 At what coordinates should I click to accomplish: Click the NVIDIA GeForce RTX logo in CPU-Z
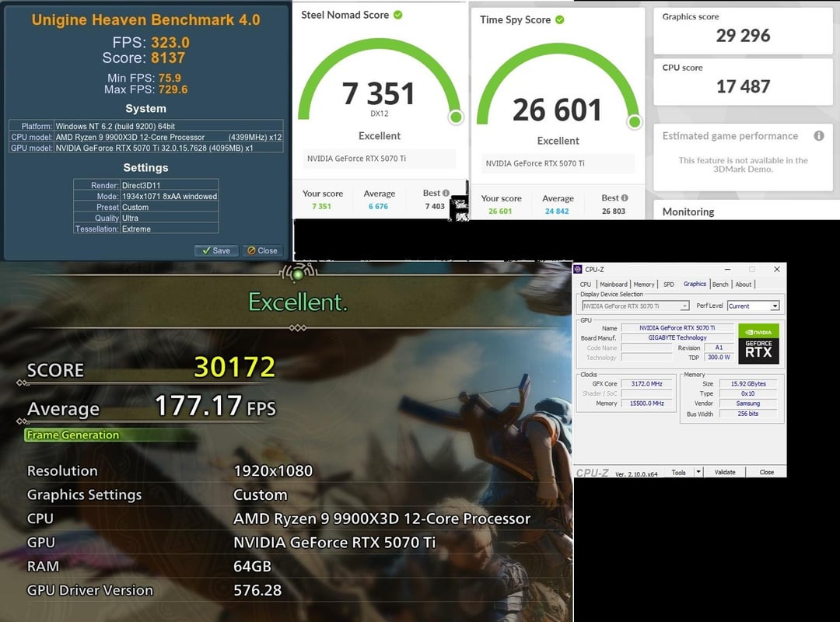click(758, 344)
